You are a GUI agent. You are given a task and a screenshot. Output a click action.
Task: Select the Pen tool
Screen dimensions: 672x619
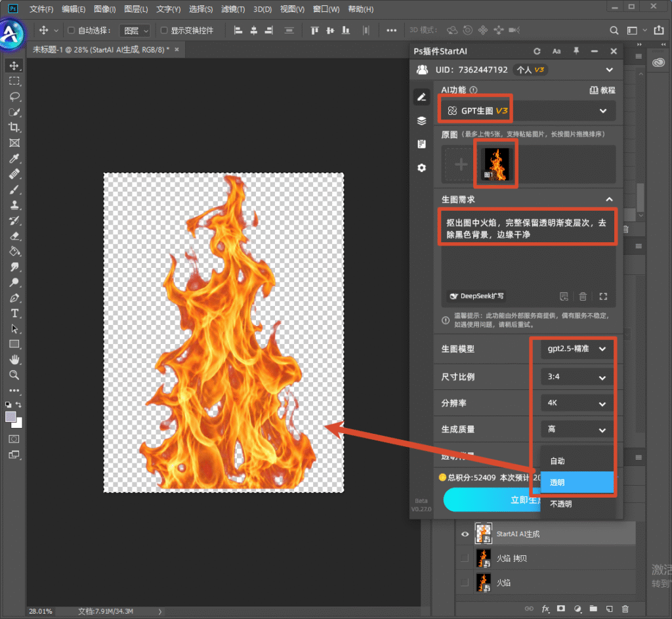[14, 298]
